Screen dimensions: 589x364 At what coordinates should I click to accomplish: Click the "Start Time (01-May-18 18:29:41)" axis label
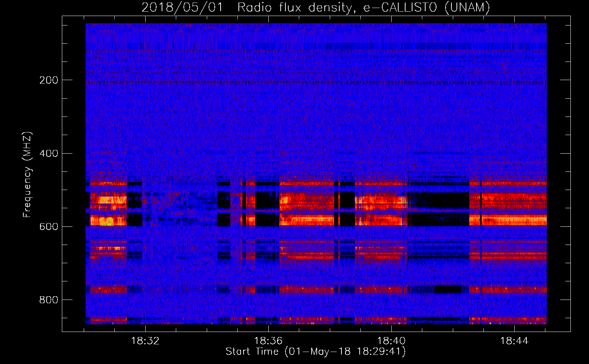click(x=316, y=352)
